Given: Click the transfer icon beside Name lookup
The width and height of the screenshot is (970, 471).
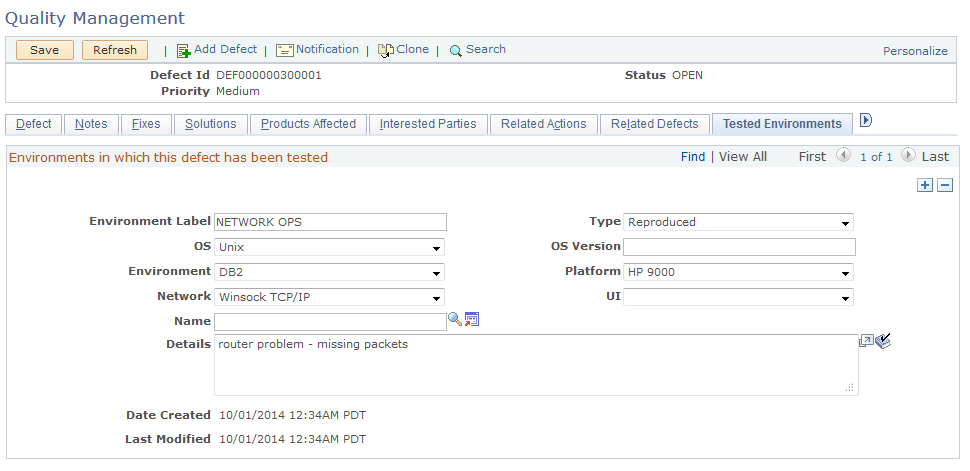Looking at the screenshot, I should (472, 319).
